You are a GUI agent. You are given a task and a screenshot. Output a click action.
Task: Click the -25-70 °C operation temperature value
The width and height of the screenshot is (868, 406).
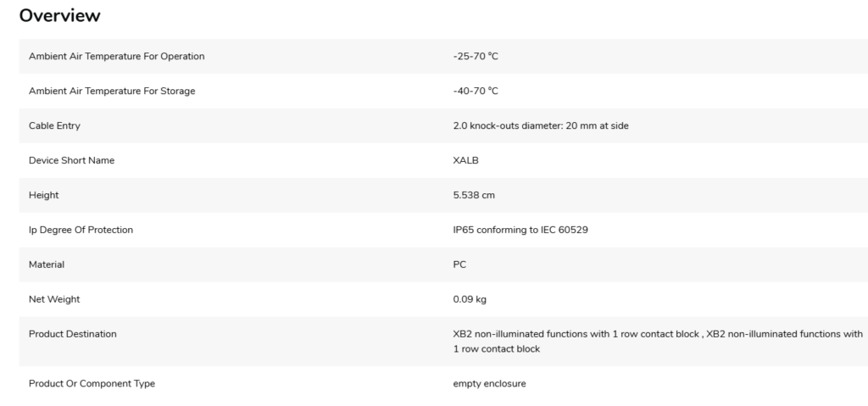tap(476, 57)
